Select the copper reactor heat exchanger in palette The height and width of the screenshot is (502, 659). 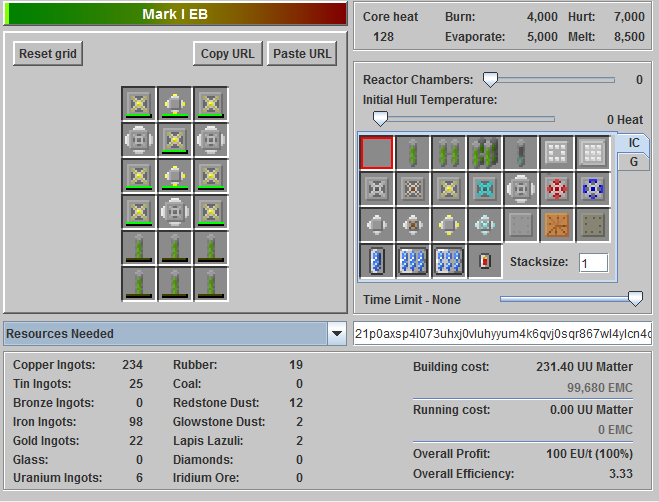[413, 225]
